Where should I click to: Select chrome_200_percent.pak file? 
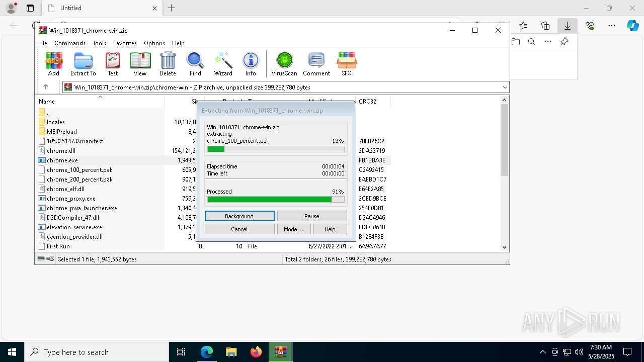79,179
